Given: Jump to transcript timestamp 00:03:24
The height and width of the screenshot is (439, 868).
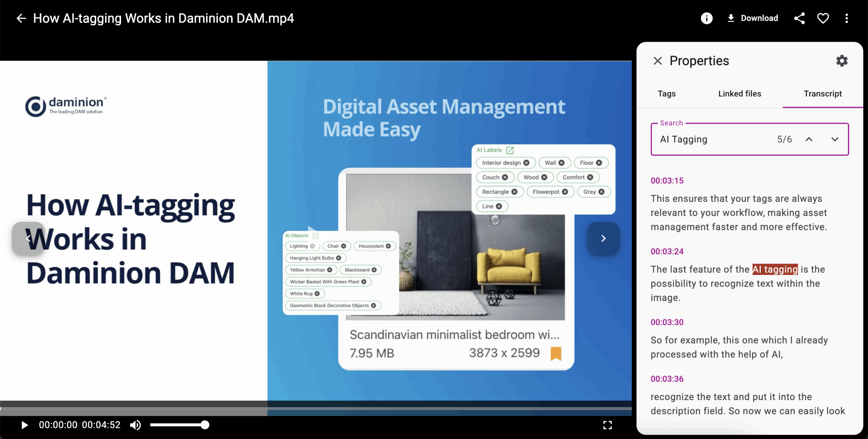Looking at the screenshot, I should coord(667,251).
